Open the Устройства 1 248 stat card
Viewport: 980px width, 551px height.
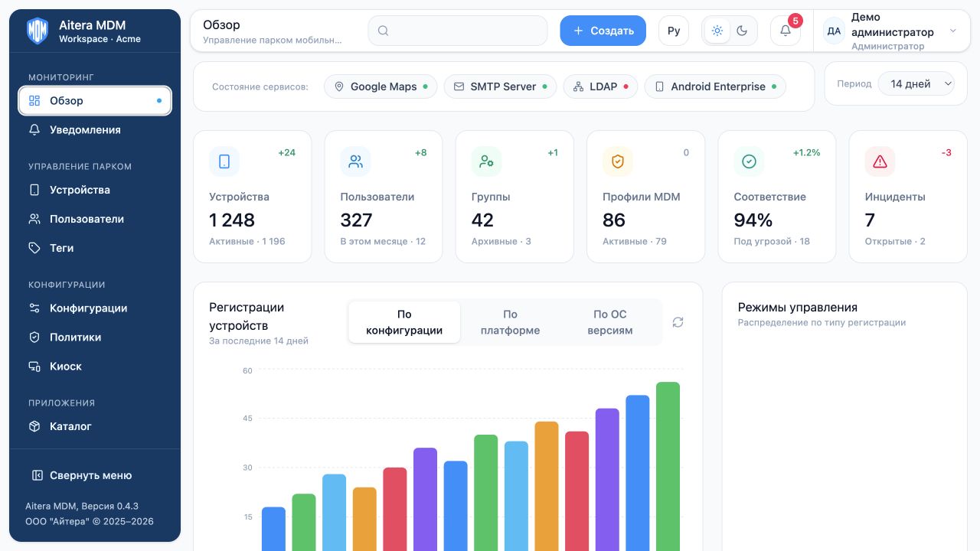253,197
